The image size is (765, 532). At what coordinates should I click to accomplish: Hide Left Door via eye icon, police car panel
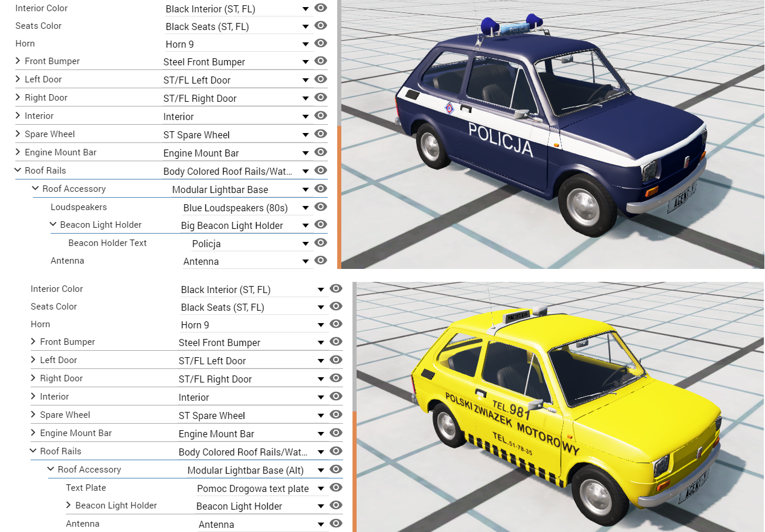tap(321, 79)
